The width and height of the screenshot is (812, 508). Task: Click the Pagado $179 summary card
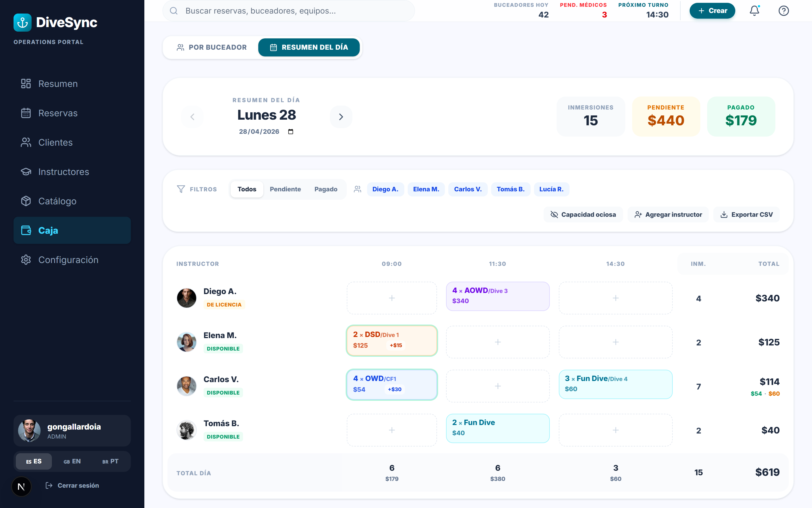tap(741, 117)
